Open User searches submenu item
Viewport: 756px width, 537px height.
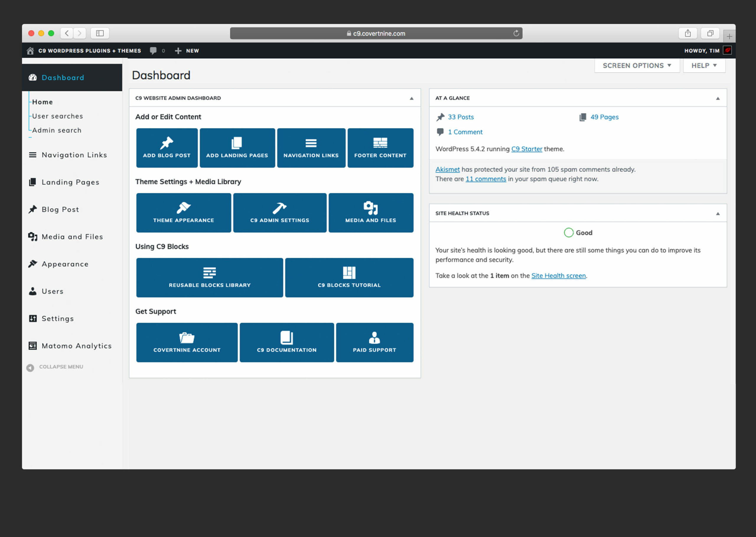coord(58,116)
